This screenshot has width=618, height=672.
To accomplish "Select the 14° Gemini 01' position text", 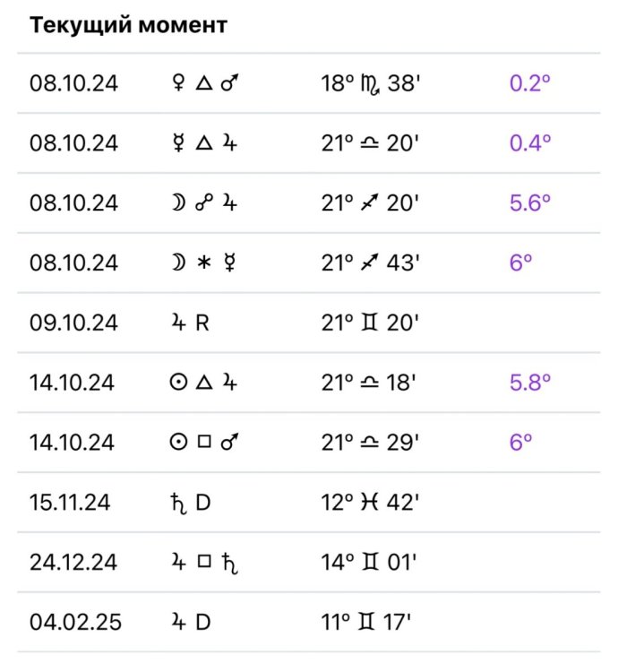I will pos(369,562).
